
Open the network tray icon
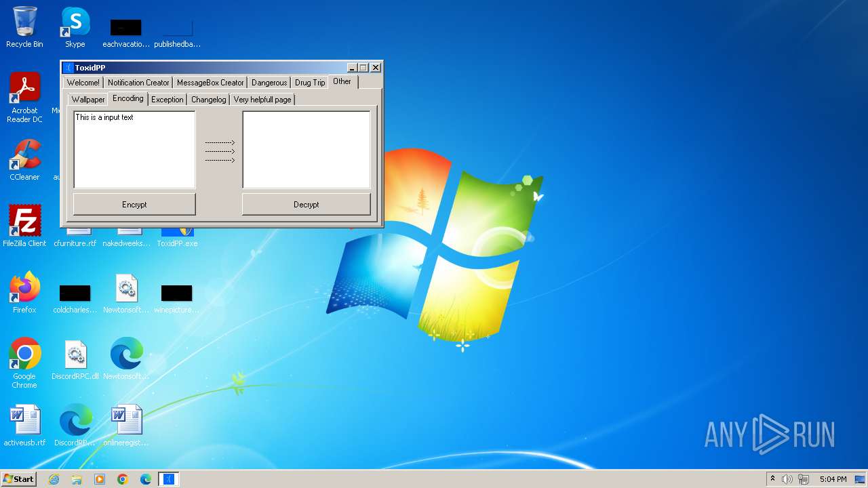coord(804,479)
